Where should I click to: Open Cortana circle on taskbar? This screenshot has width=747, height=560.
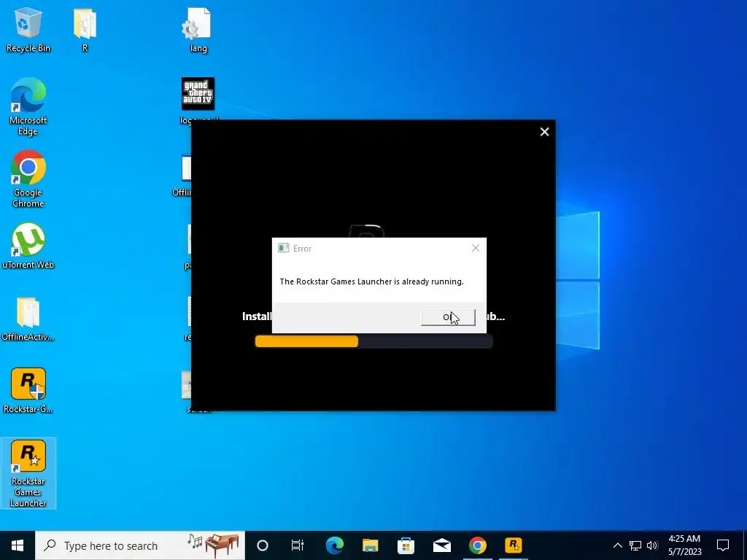pos(263,545)
